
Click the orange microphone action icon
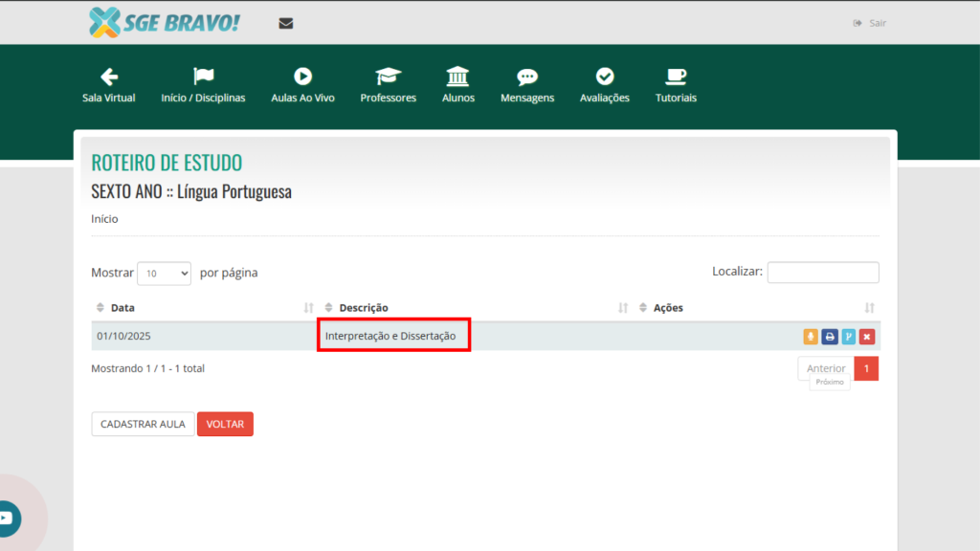point(811,337)
